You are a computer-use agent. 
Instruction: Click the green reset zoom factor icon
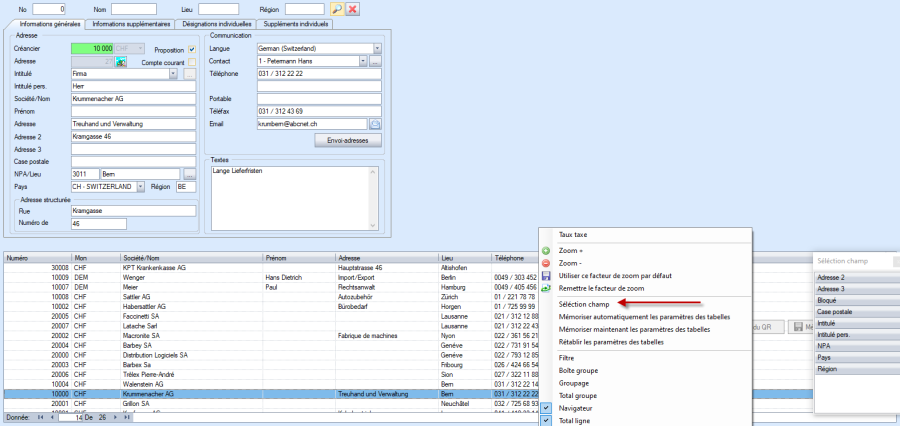click(x=546, y=288)
